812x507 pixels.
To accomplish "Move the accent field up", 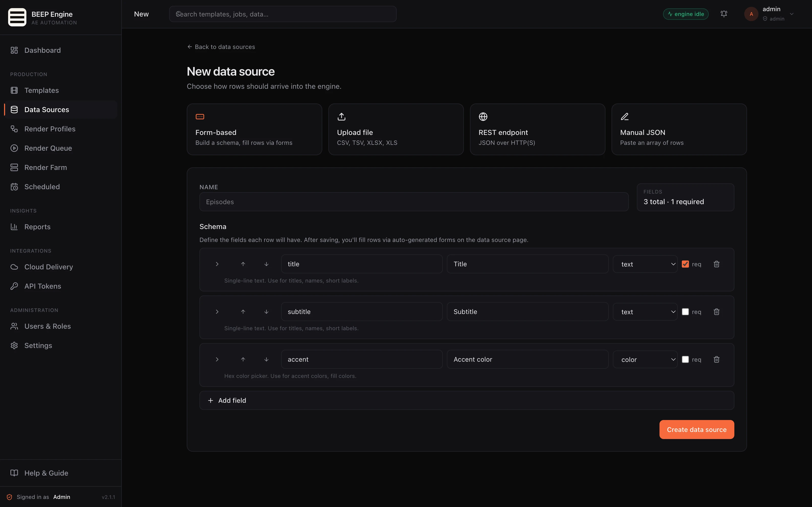I will pos(243,359).
